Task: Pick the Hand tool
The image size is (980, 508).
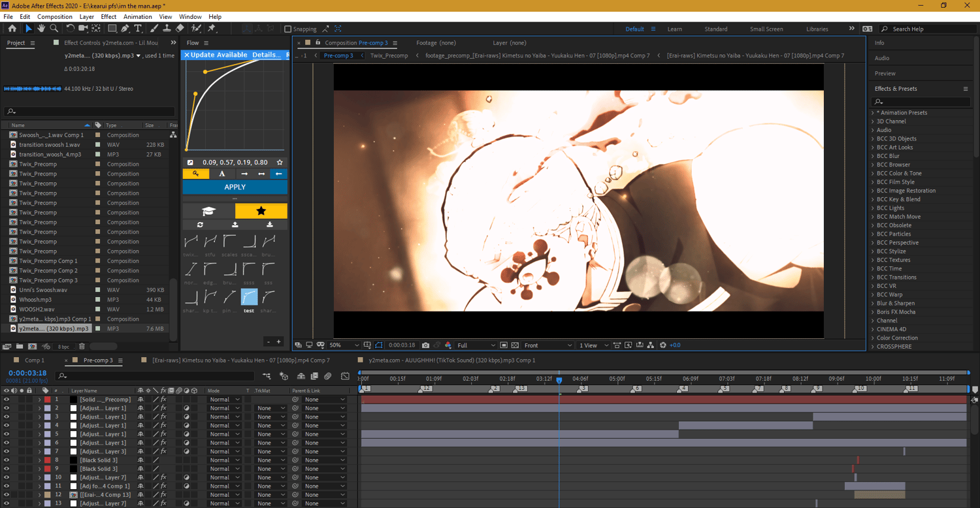Action: point(41,29)
